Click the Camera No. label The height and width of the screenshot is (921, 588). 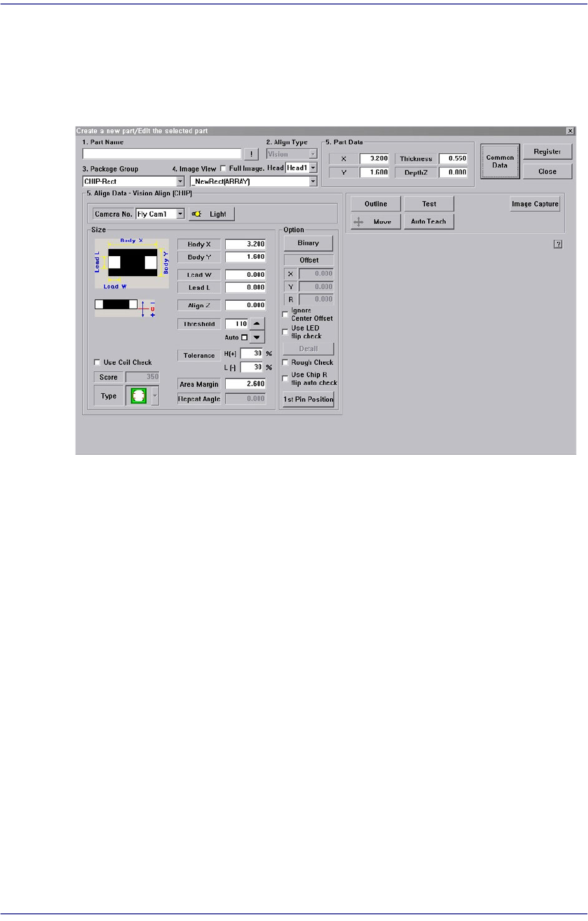tap(114, 214)
